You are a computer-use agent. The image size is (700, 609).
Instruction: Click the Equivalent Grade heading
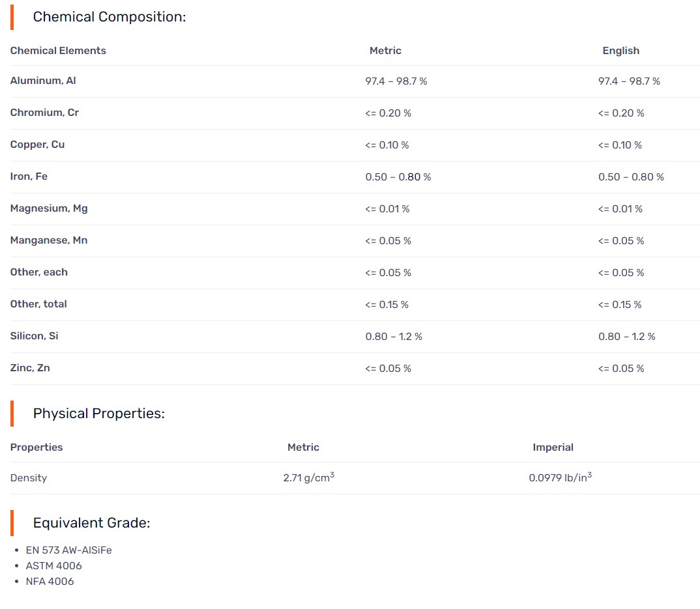91,523
